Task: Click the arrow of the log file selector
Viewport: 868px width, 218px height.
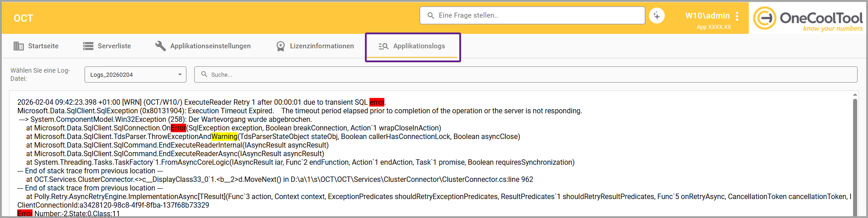Action: [x=180, y=74]
